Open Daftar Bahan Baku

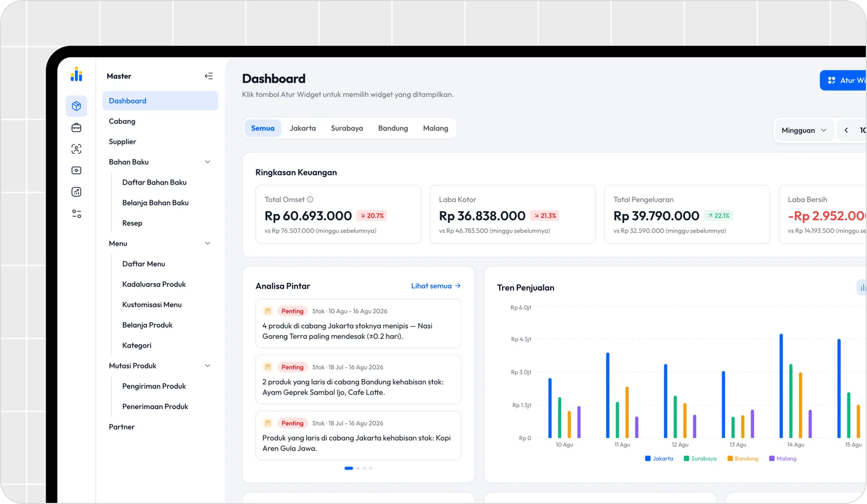click(x=154, y=182)
